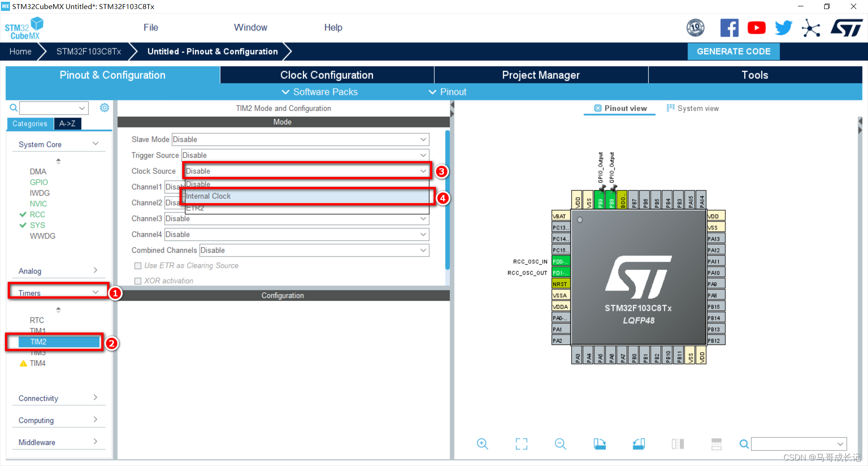Switch to Clock Configuration tab
This screenshot has height=466, width=868.
(327, 75)
